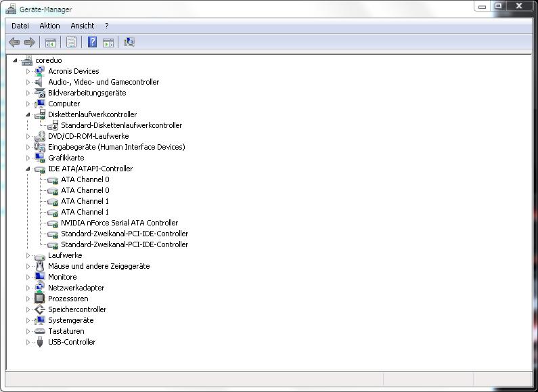Click the mouse icon for Zeigegeräte

pyautogui.click(x=40, y=266)
